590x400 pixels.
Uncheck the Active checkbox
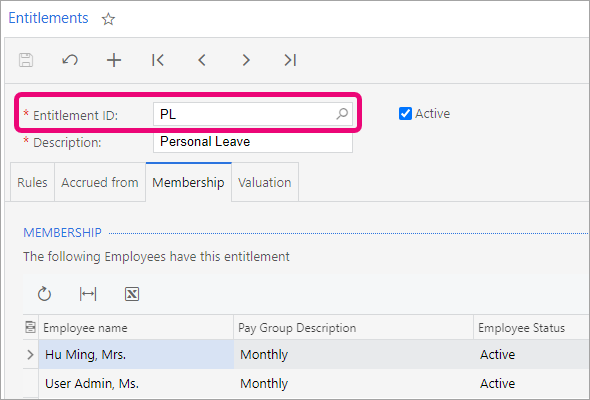click(405, 114)
